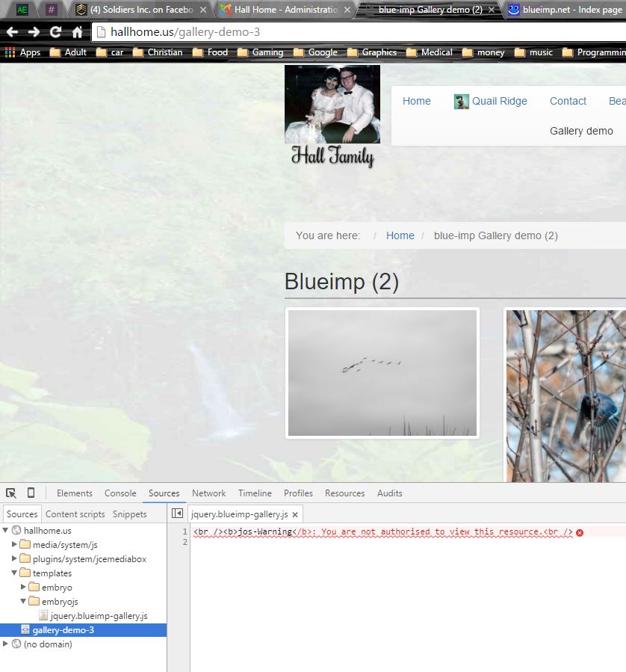This screenshot has width=626, height=672.
Task: Switch to the # browser tab
Action: coord(51,10)
